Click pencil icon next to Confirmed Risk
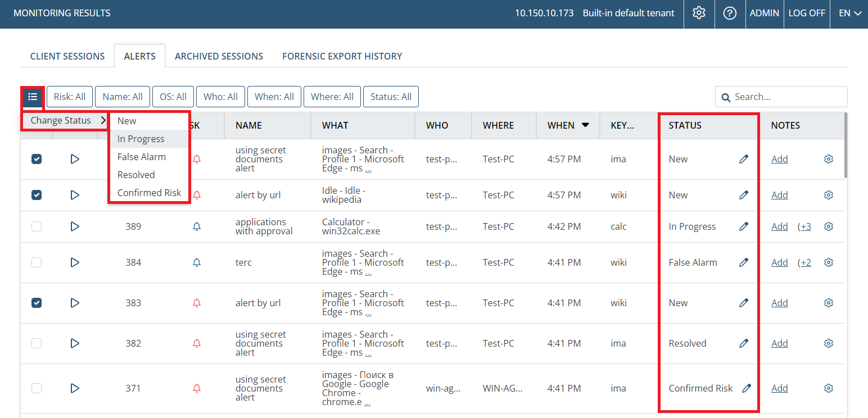The width and height of the screenshot is (868, 418). [x=746, y=388]
